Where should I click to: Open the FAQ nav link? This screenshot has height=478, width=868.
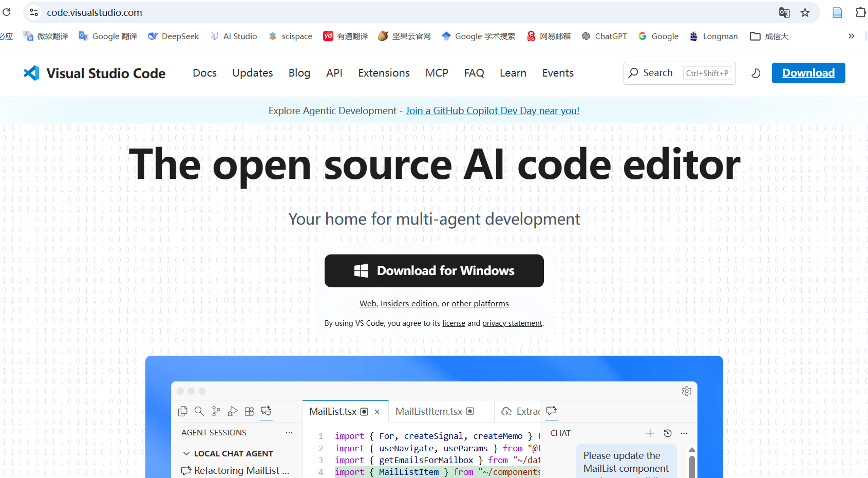point(474,73)
